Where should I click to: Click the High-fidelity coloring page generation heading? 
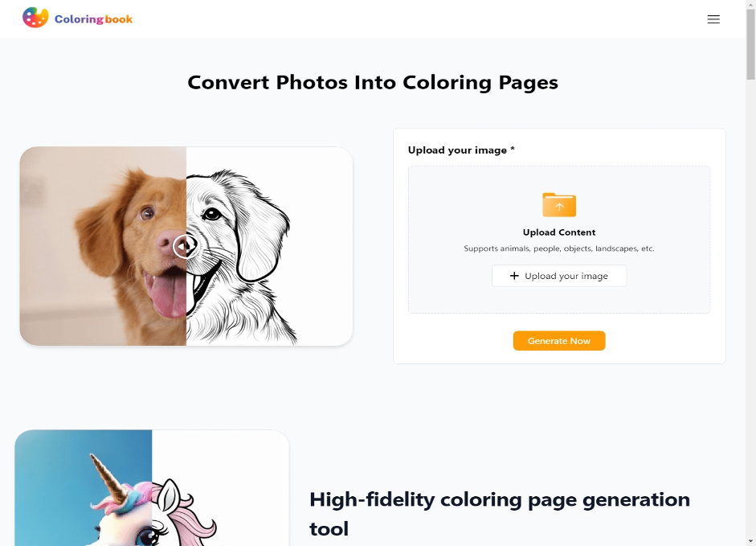pos(500,514)
